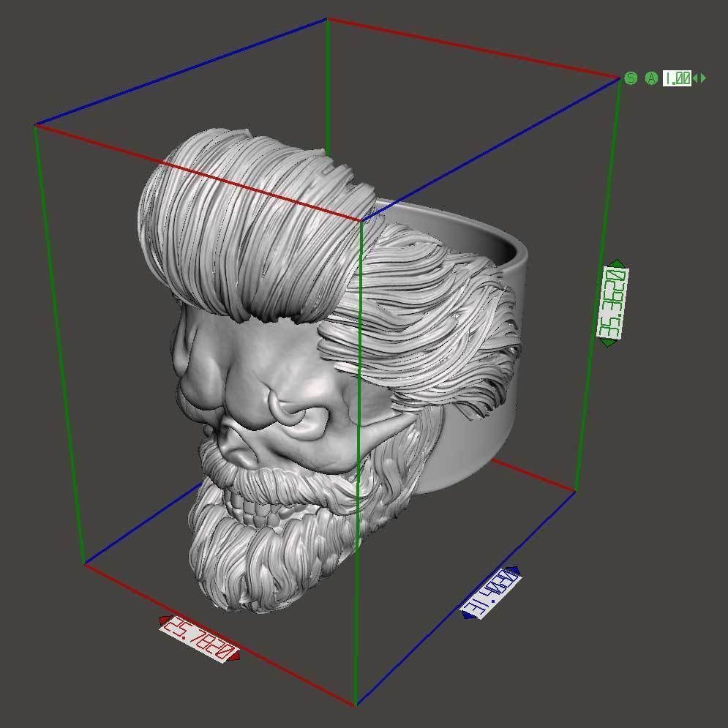This screenshot has width=728, height=728.
Task: Select the 1.00 scale value field
Action: [x=677, y=78]
